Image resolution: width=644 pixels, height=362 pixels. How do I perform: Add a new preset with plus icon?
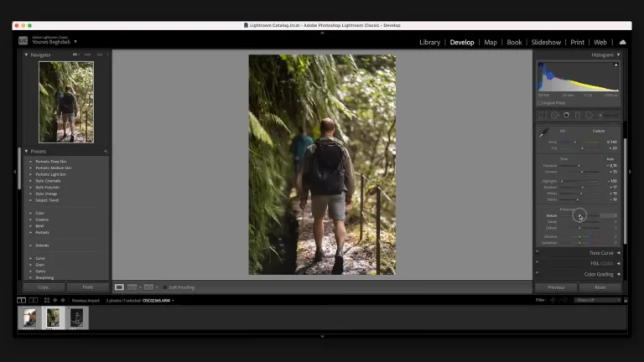pos(106,152)
